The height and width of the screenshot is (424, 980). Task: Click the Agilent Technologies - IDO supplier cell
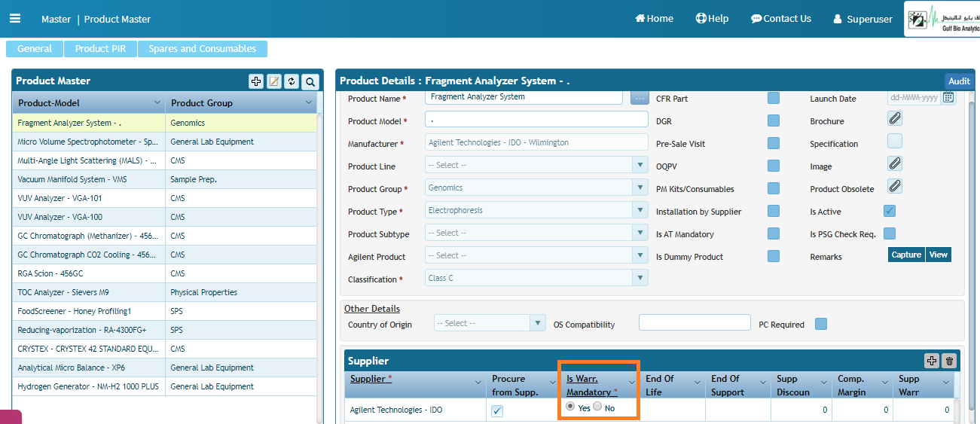click(416, 410)
